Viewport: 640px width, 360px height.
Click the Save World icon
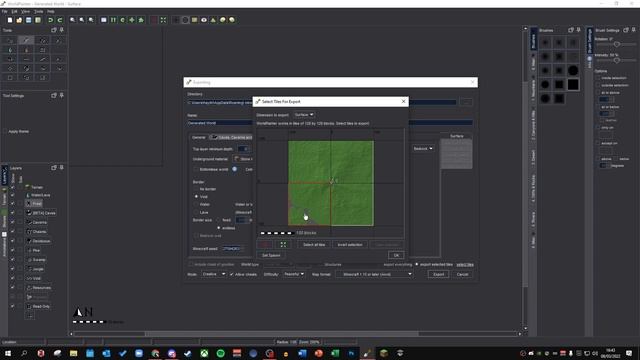pyautogui.click(x=29, y=20)
